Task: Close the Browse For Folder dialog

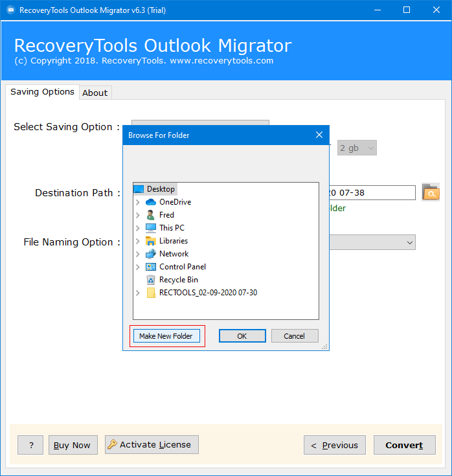Action: click(x=319, y=135)
